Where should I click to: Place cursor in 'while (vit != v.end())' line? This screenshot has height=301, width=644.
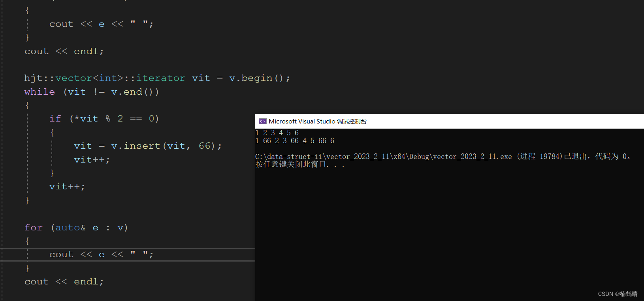click(x=92, y=92)
